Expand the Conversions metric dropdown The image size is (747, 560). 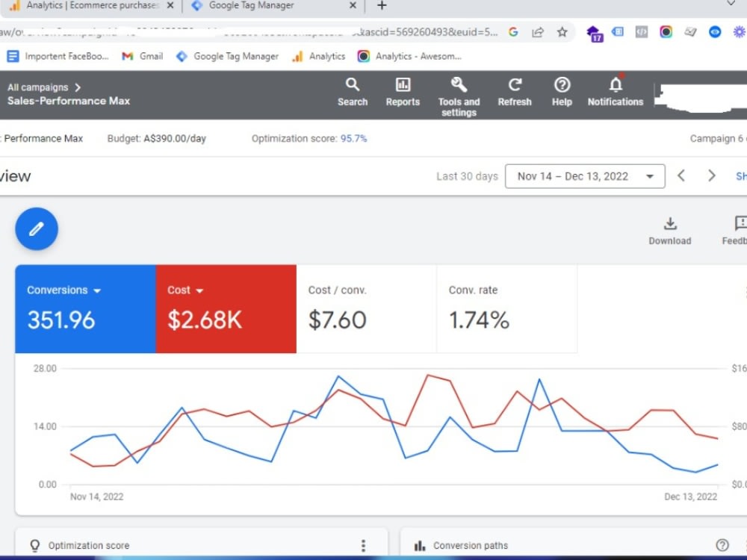click(97, 291)
